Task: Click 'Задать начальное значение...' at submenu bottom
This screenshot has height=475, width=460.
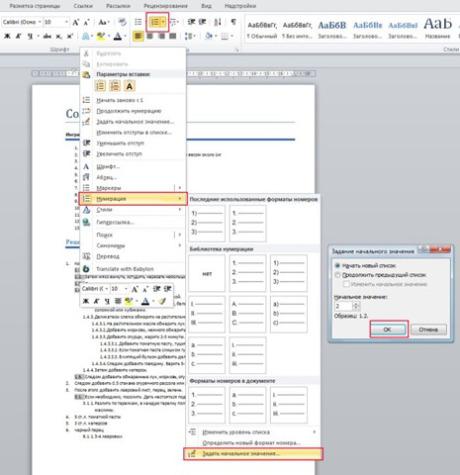Action: (x=253, y=454)
